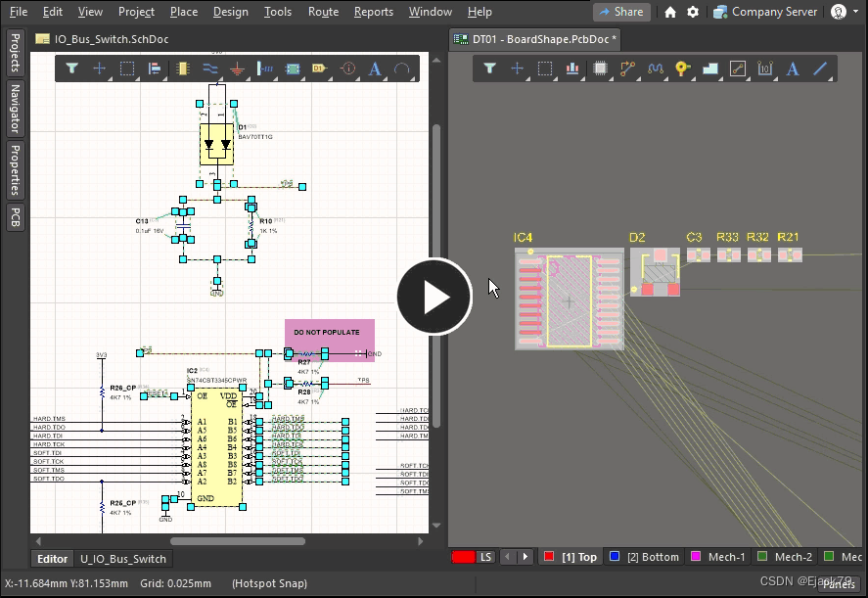Switch to the Mech-1 layer tab
This screenshot has height=598, width=868.
(x=719, y=557)
